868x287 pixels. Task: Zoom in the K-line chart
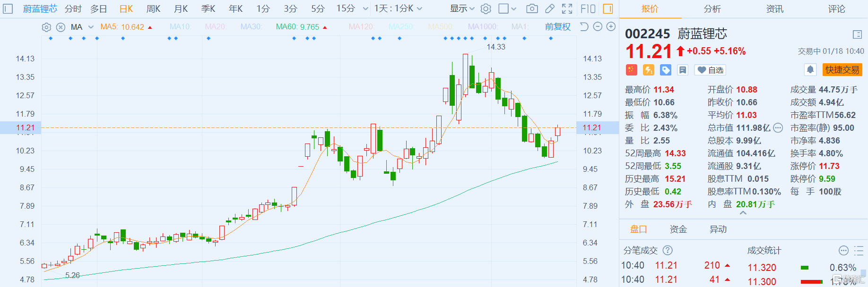pyautogui.click(x=611, y=27)
